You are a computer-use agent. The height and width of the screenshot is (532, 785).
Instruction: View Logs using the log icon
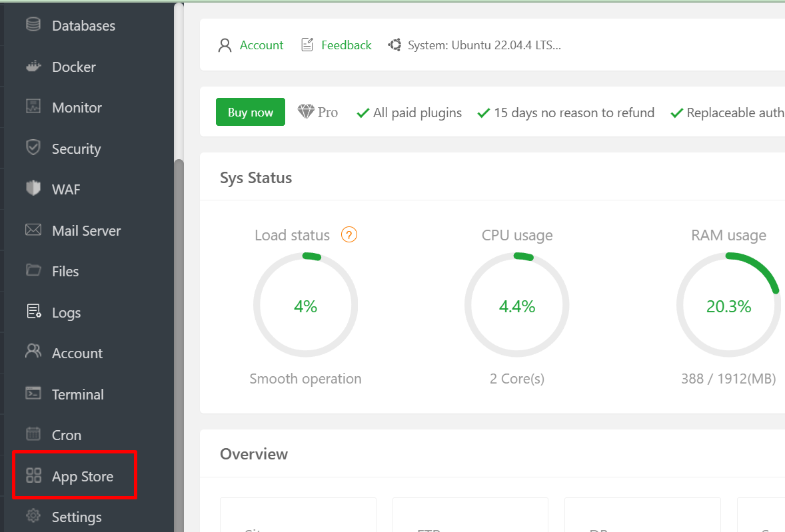click(33, 312)
